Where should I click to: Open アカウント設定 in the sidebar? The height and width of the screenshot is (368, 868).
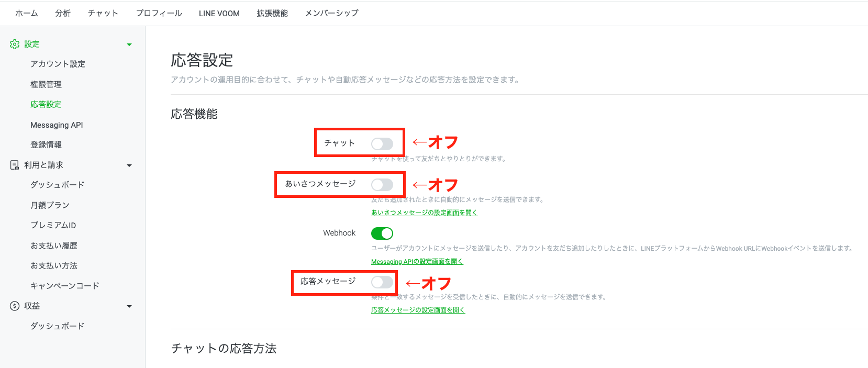tap(58, 64)
